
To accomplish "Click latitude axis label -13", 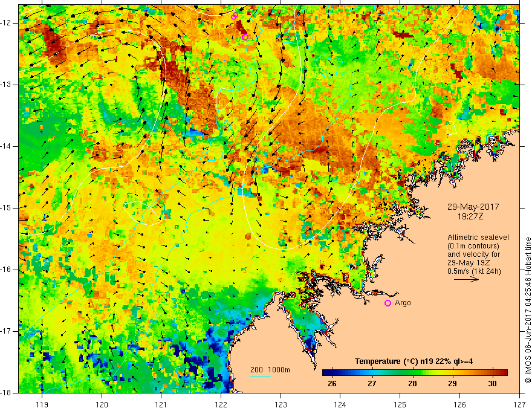I will click(x=6, y=85).
